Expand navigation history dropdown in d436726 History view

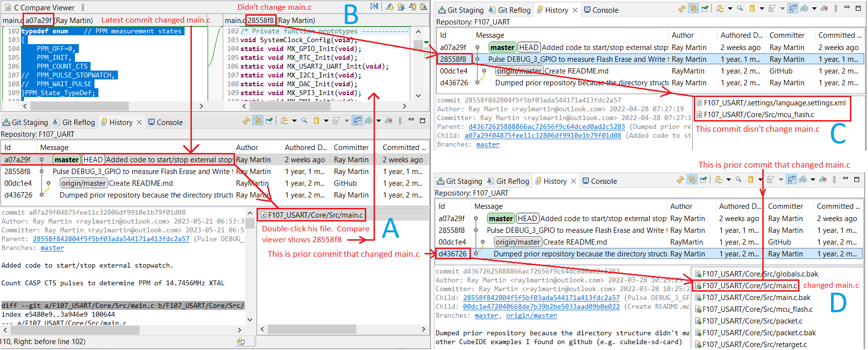728,179
